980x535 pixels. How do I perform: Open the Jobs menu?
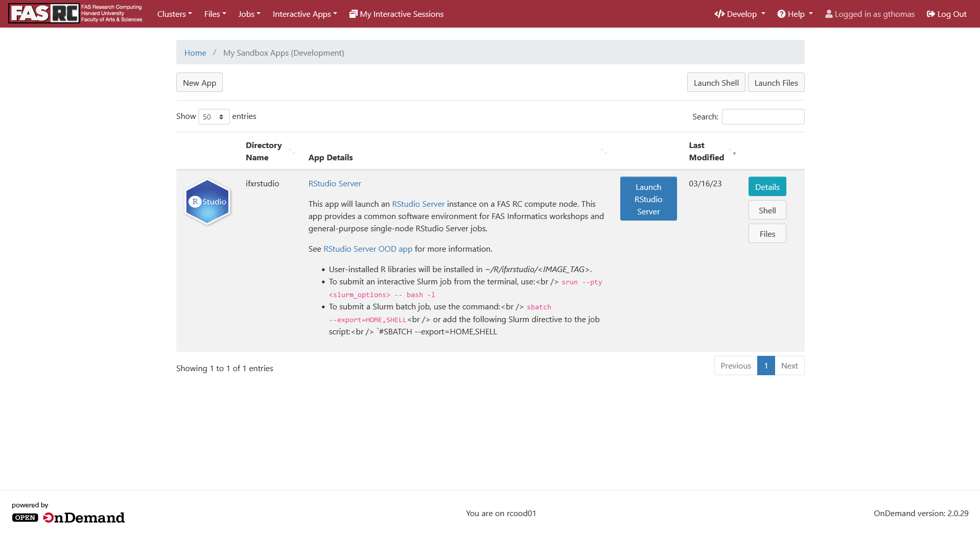coord(249,14)
